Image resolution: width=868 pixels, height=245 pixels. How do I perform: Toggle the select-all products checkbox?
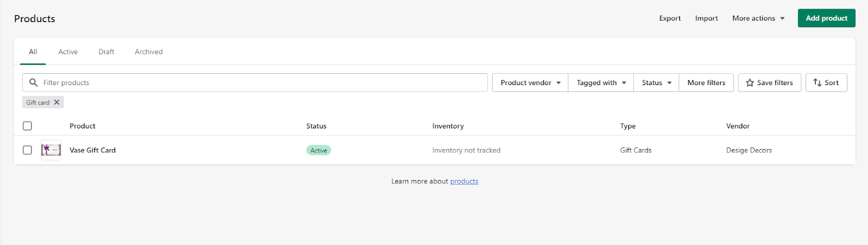(x=28, y=126)
